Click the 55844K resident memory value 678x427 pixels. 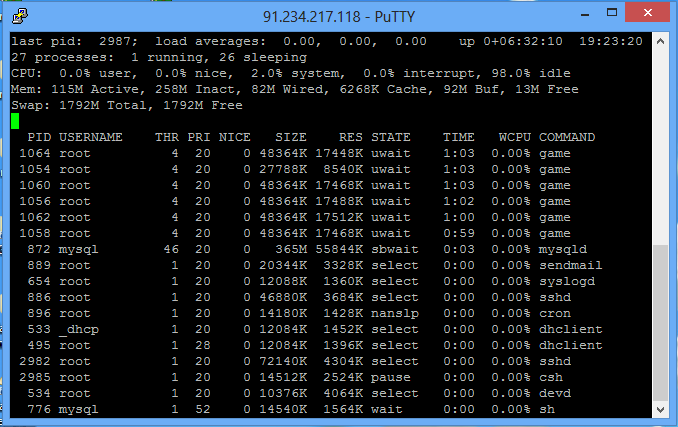point(339,249)
